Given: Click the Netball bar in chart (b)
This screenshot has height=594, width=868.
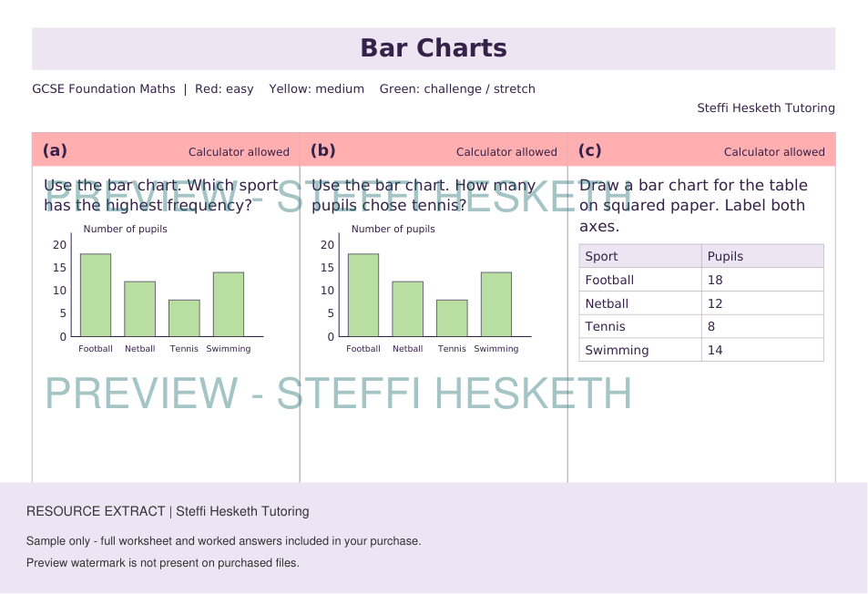Looking at the screenshot, I should [x=408, y=309].
